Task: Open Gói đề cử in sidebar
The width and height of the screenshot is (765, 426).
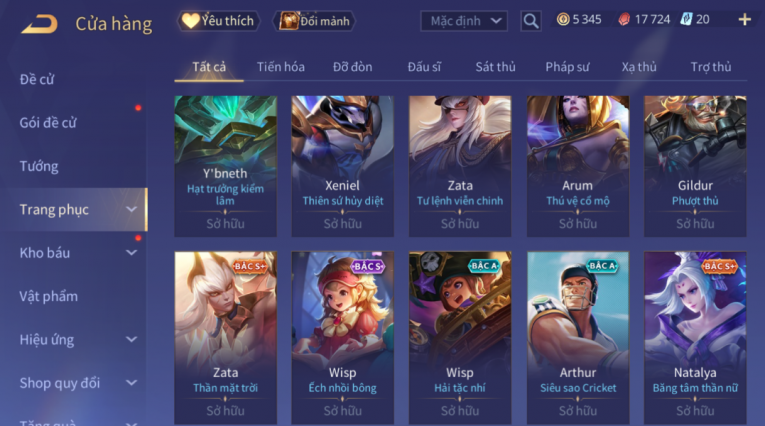Action: click(x=48, y=122)
